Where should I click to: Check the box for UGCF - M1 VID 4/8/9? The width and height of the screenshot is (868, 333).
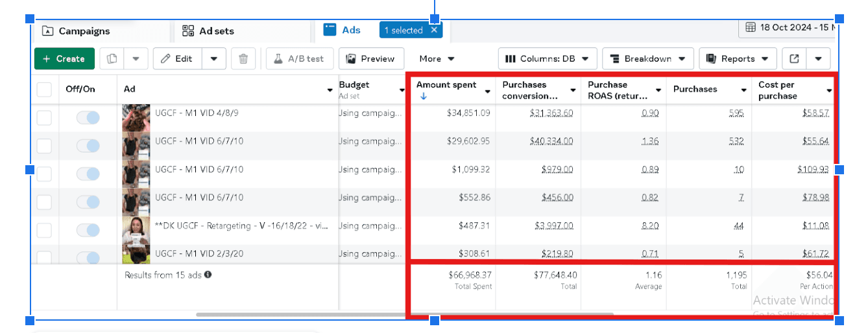coord(44,118)
